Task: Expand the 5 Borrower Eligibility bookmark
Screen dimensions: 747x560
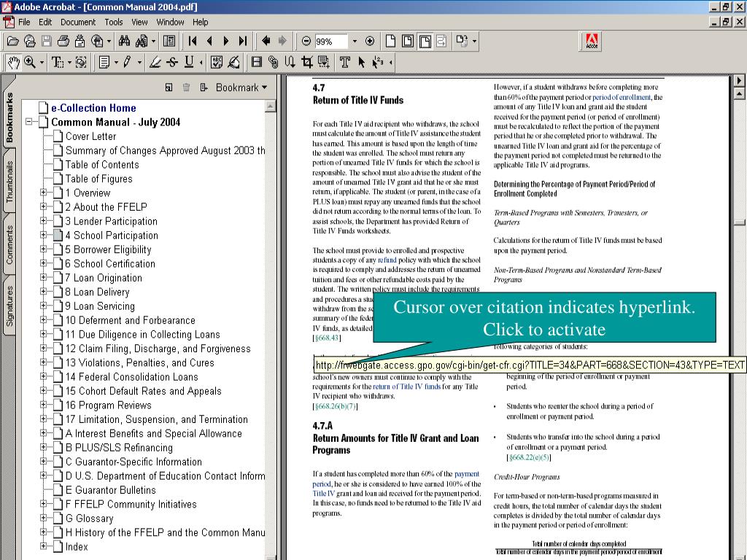Action: point(43,249)
